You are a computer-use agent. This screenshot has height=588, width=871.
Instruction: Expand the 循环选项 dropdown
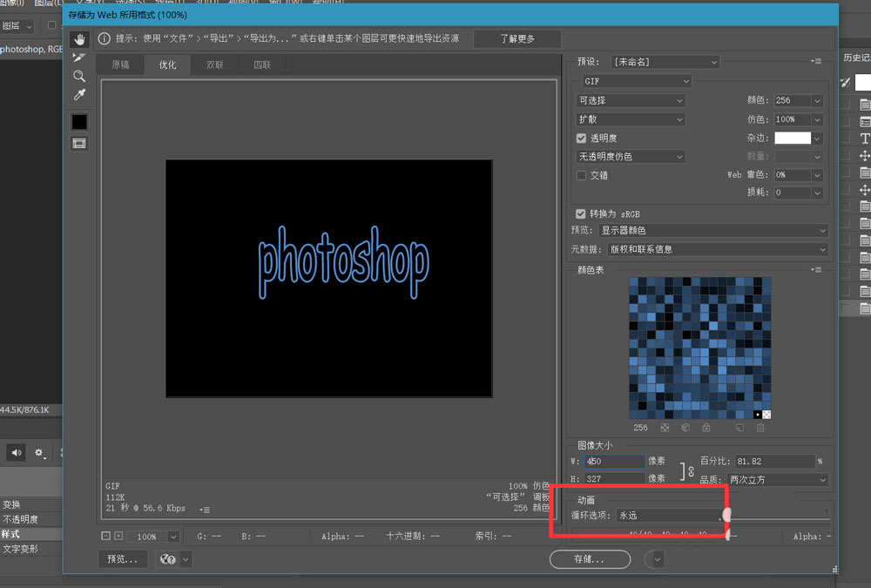[669, 516]
